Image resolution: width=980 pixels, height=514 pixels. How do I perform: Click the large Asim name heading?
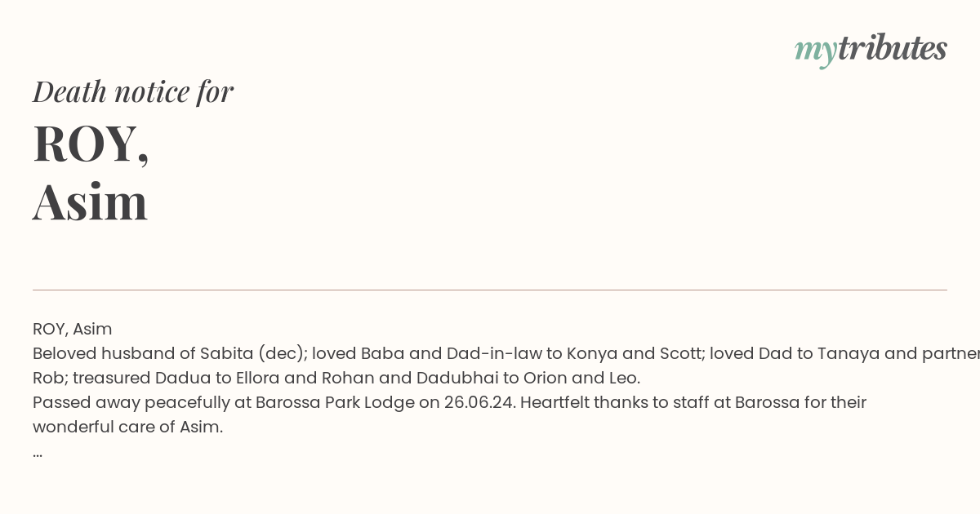coord(91,202)
